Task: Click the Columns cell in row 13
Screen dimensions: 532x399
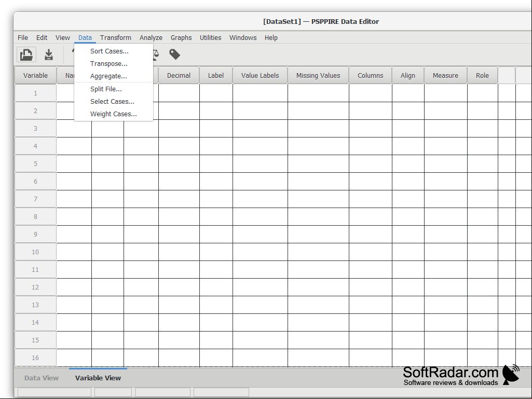Action: click(x=371, y=305)
